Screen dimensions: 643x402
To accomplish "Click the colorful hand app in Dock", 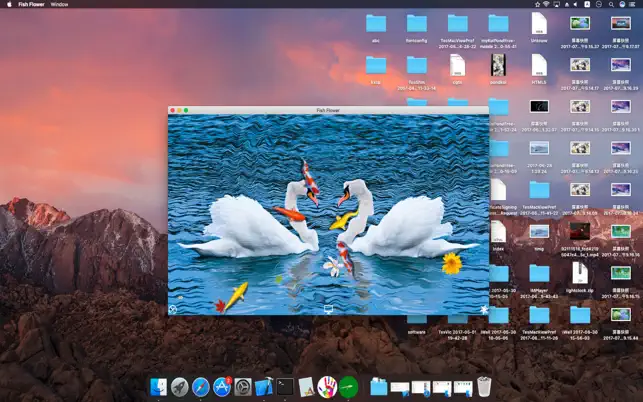I will pos(327,387).
